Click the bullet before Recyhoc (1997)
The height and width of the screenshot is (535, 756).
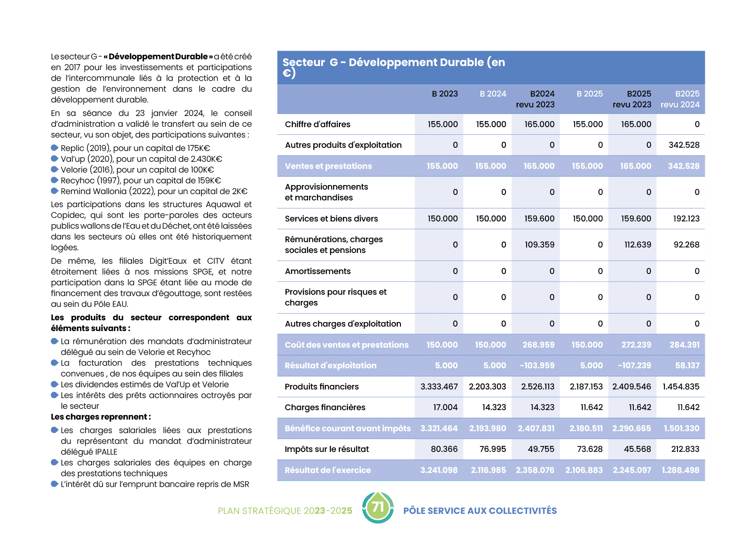tap(55, 180)
